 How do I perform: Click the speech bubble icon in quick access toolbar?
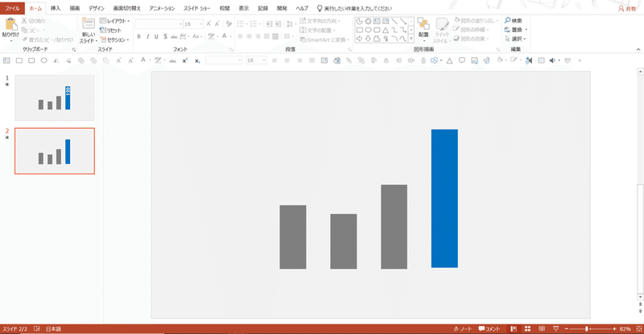point(462,61)
